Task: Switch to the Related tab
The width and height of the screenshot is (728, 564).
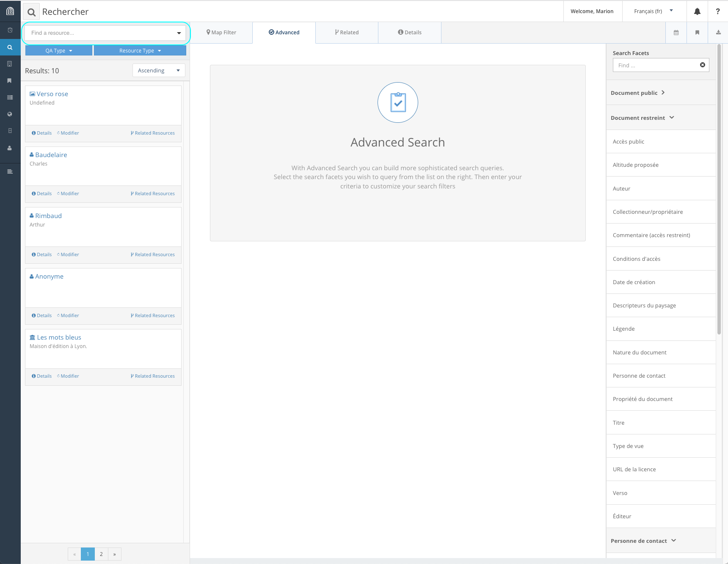Action: pyautogui.click(x=347, y=33)
